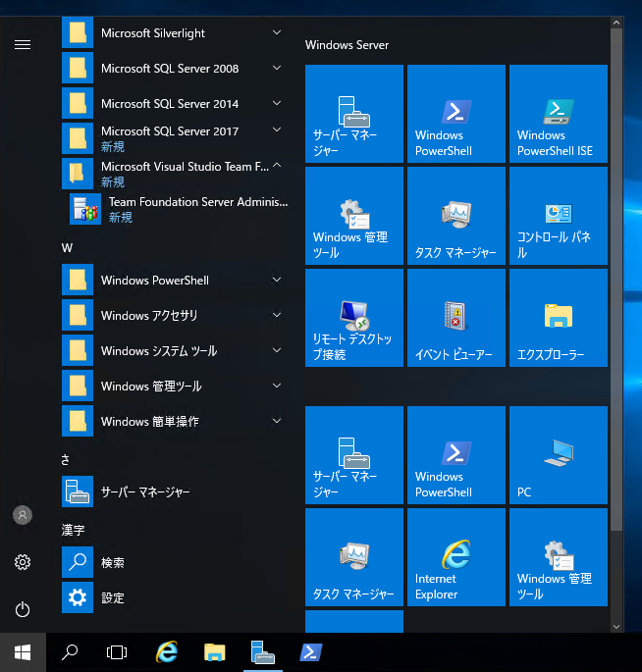This screenshot has height=672, width=642.
Task: Open サーバー マネージャー in the app list
Action: coord(175,491)
